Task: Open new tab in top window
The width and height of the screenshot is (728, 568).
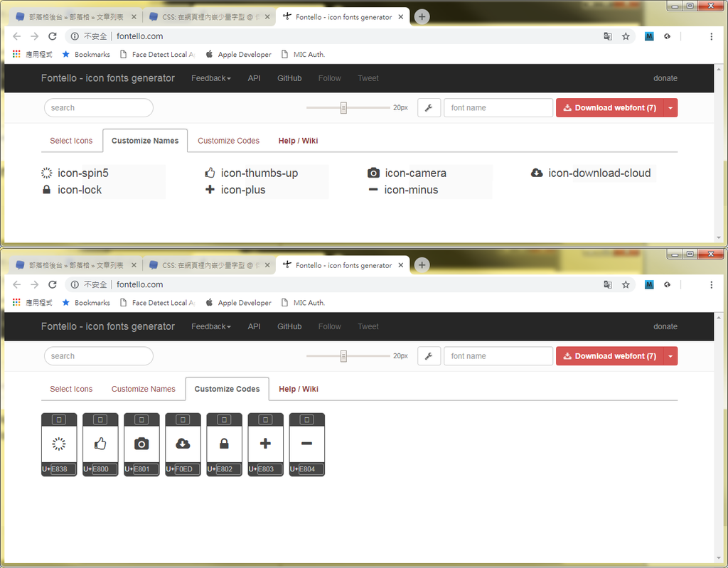Action: pyautogui.click(x=422, y=17)
